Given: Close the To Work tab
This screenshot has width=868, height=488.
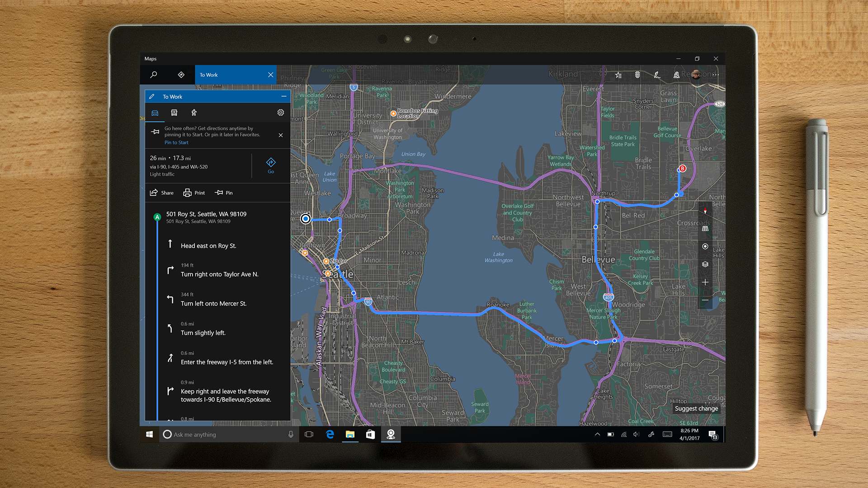Looking at the screenshot, I should tap(270, 75).
